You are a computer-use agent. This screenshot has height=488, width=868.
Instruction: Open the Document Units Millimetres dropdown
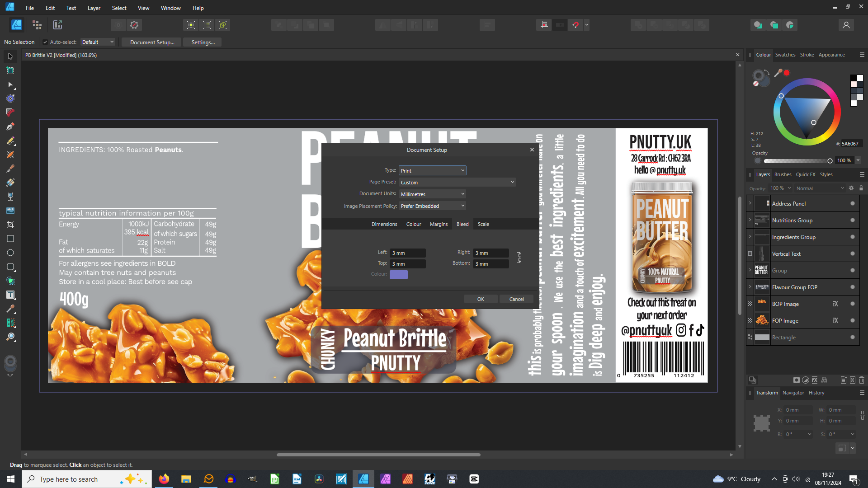(433, 194)
